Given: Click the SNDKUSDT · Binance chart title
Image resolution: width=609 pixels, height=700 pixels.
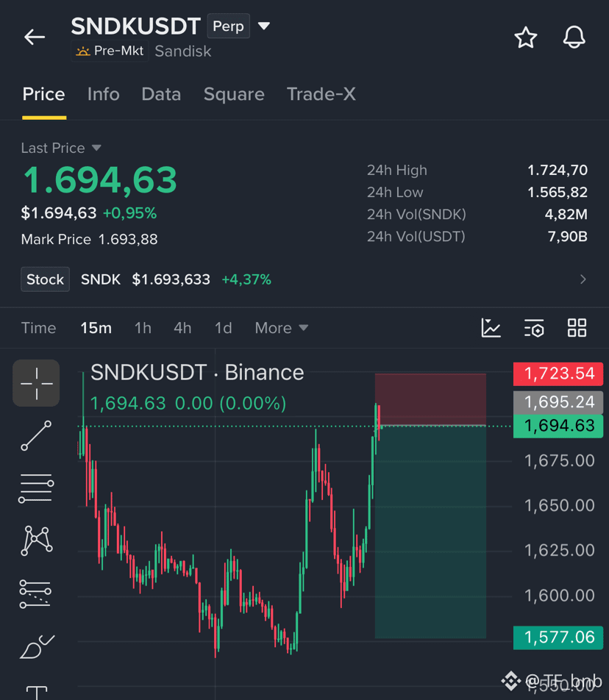Looking at the screenshot, I should coord(197,372).
